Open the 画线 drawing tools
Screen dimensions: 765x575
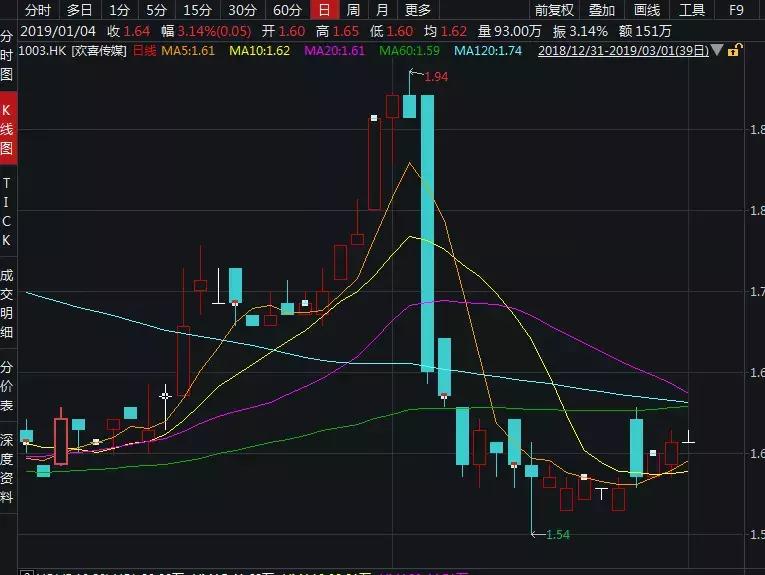pos(646,9)
